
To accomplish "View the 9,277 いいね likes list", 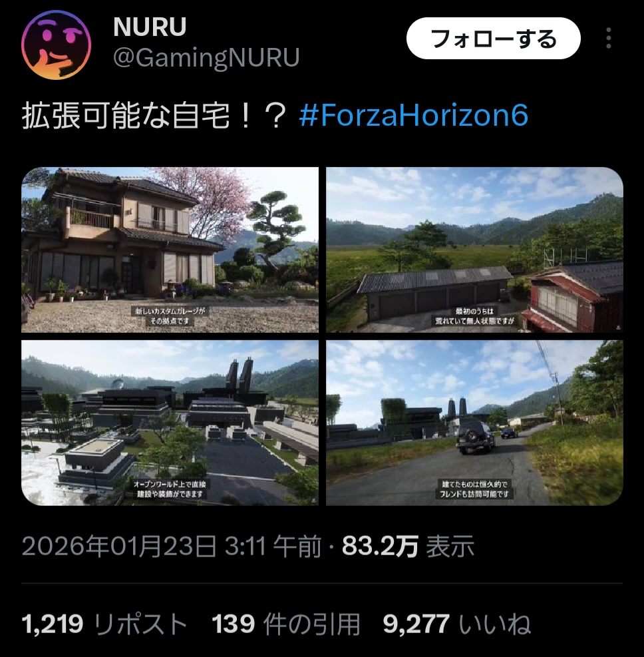I will 457,624.
